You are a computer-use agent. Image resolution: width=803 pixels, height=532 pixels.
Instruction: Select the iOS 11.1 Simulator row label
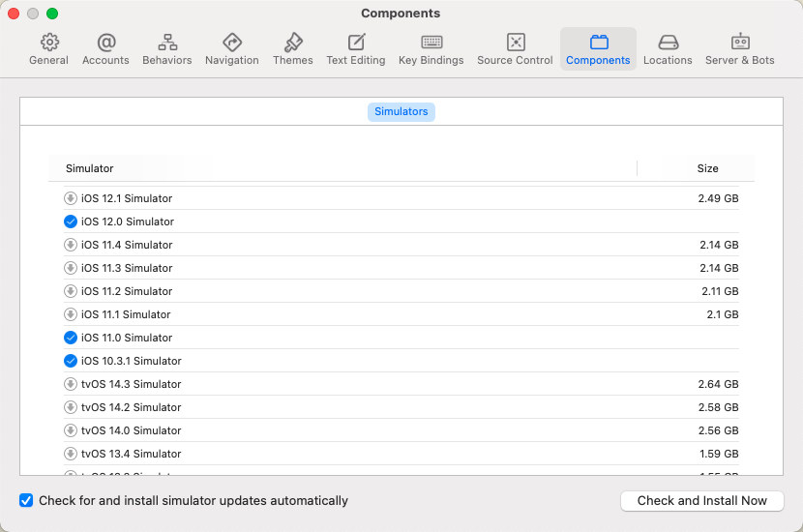[126, 314]
